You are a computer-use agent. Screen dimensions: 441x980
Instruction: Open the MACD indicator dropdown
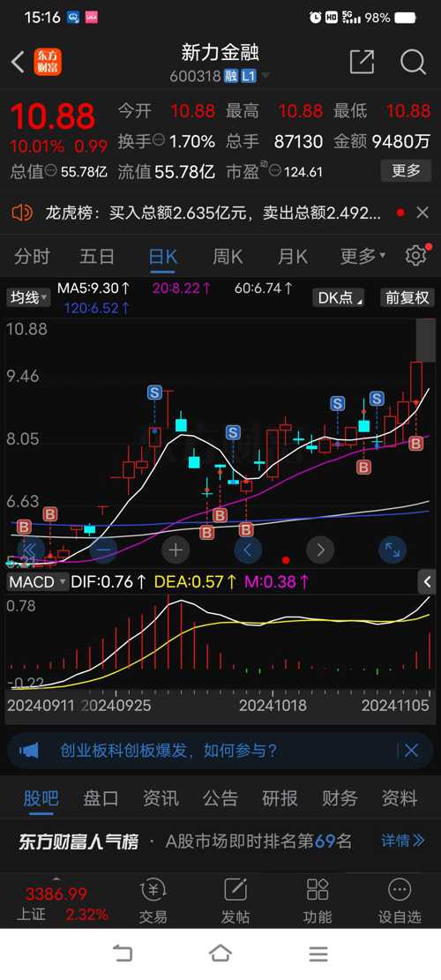pyautogui.click(x=37, y=582)
